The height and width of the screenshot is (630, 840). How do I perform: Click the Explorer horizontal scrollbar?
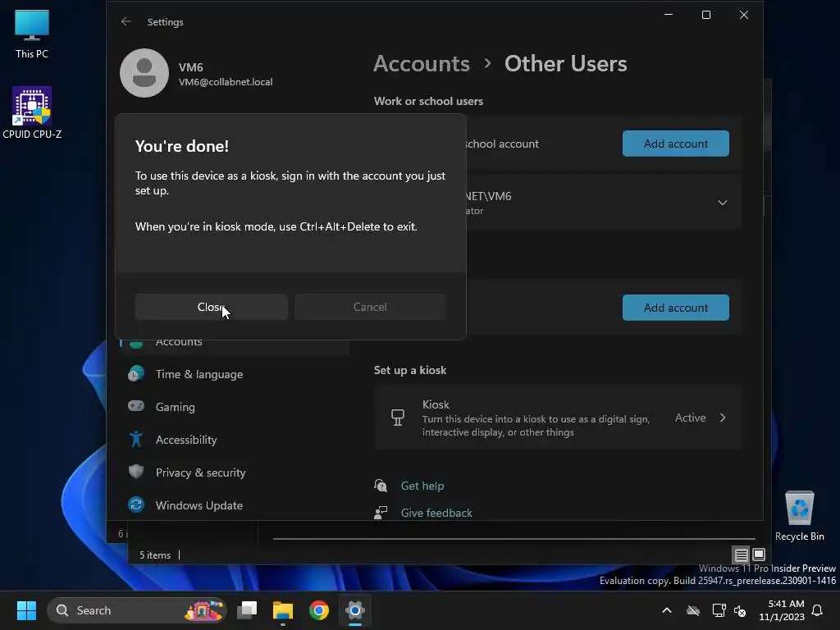[x=514, y=538]
